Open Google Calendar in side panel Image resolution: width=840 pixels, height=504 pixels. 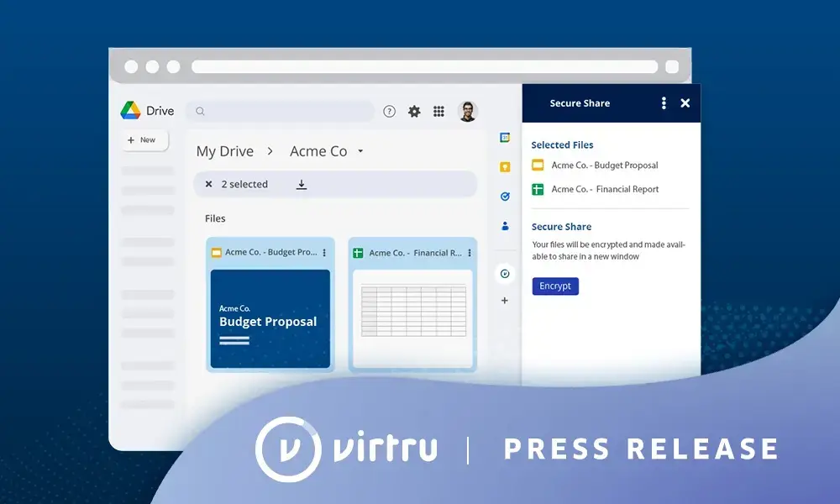[x=505, y=138]
